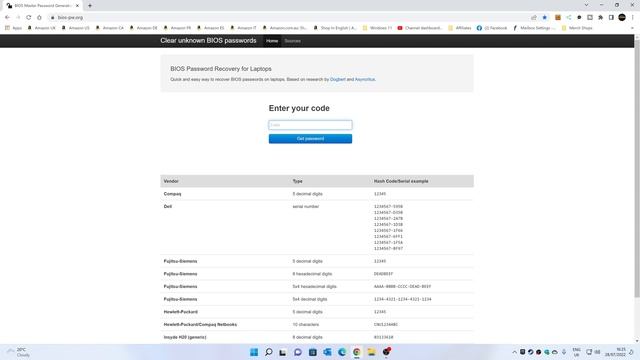This screenshot has width=640, height=360.
Task: Toggle the Chrome side panel icon
Action: click(x=611, y=18)
